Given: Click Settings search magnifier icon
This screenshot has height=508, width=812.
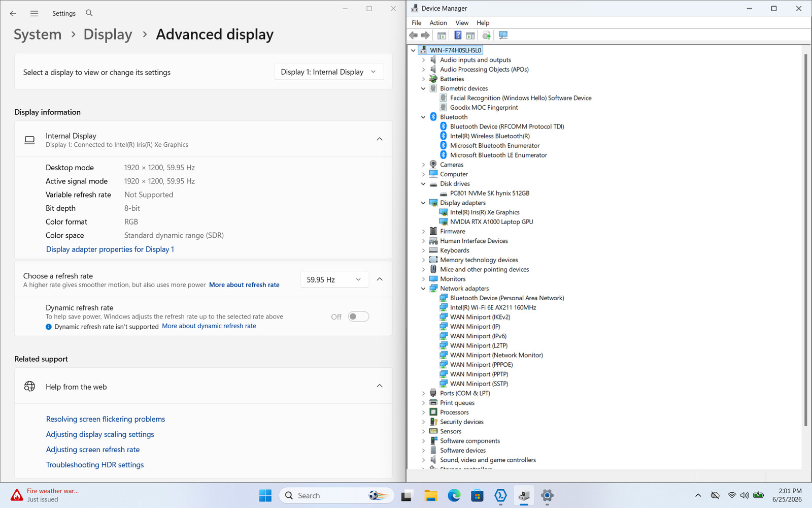Looking at the screenshot, I should [x=89, y=13].
